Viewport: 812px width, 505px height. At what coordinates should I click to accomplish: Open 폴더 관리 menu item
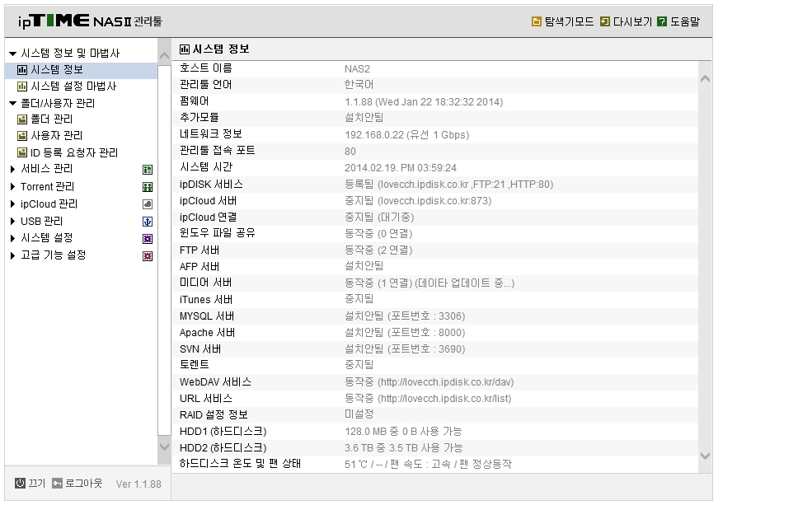tap(52, 119)
